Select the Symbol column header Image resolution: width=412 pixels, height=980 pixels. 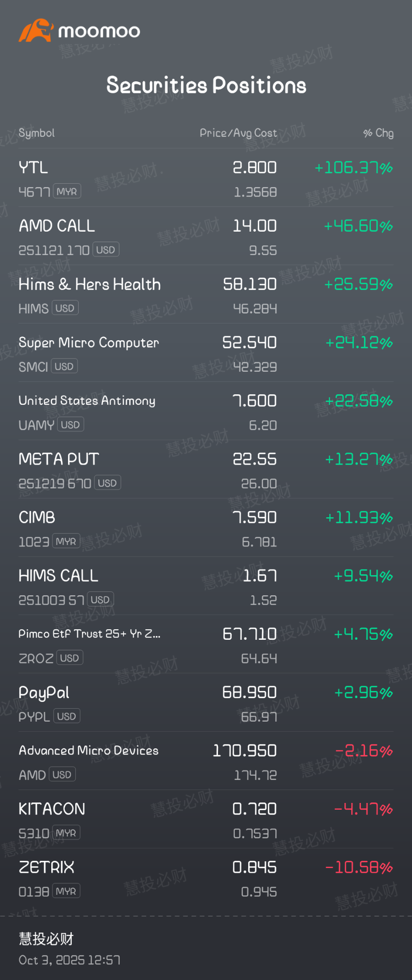[36, 133]
